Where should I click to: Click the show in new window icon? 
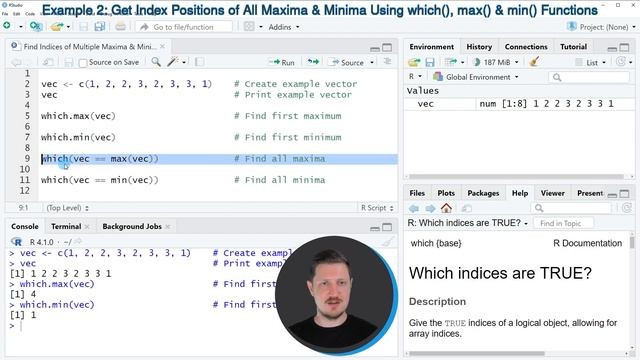click(48, 62)
